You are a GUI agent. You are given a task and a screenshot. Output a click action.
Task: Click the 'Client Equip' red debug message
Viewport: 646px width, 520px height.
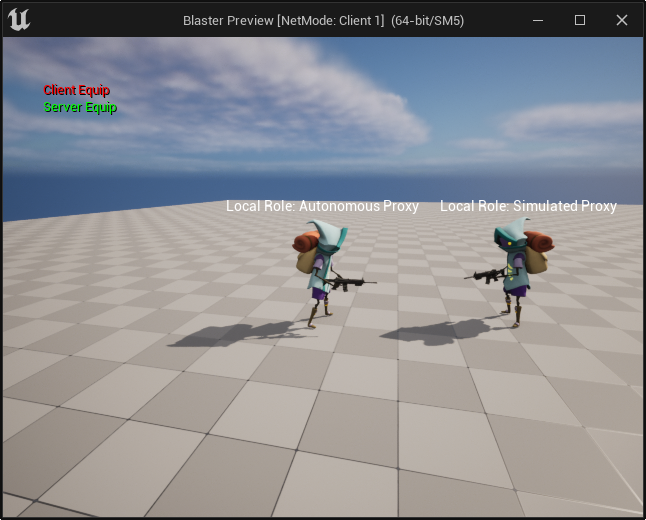77,90
